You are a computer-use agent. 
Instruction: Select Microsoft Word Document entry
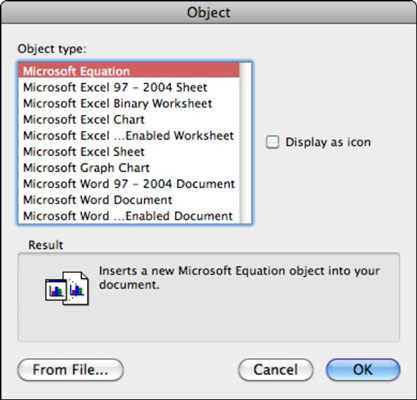pos(129,200)
